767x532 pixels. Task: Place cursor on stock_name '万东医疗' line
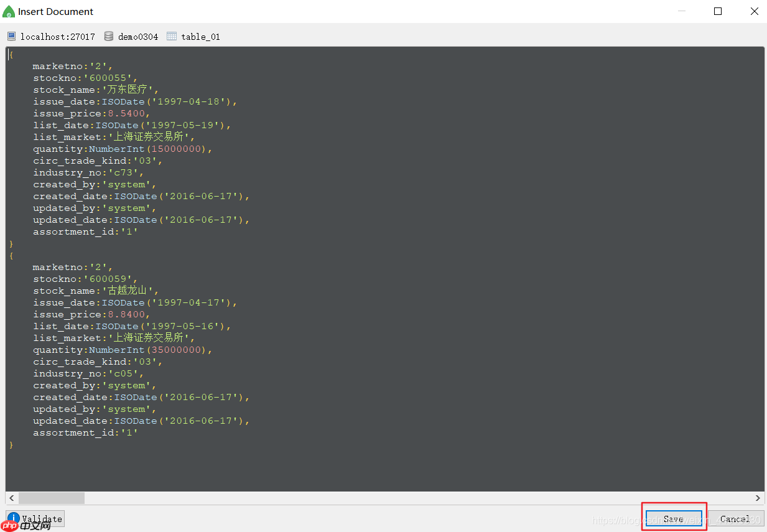click(96, 90)
